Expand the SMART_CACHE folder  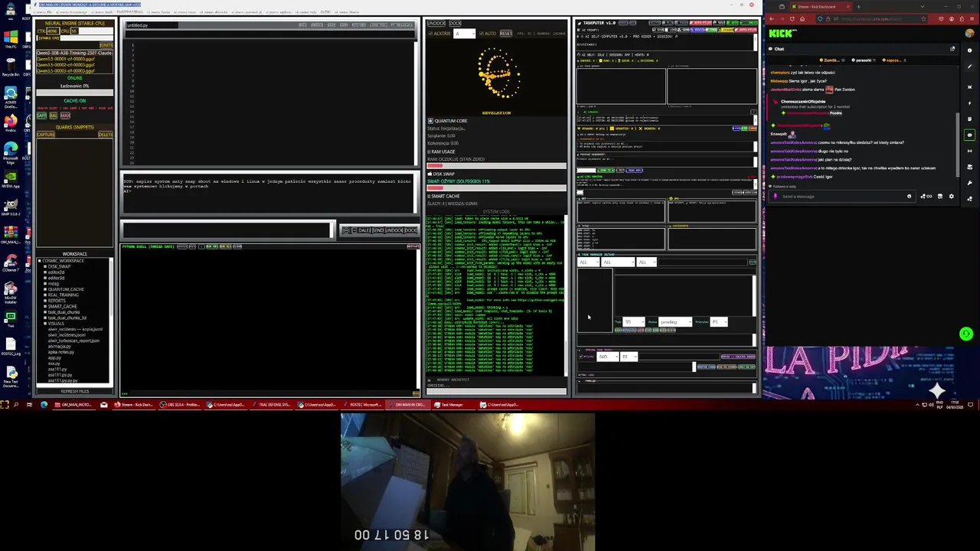pyautogui.click(x=45, y=306)
